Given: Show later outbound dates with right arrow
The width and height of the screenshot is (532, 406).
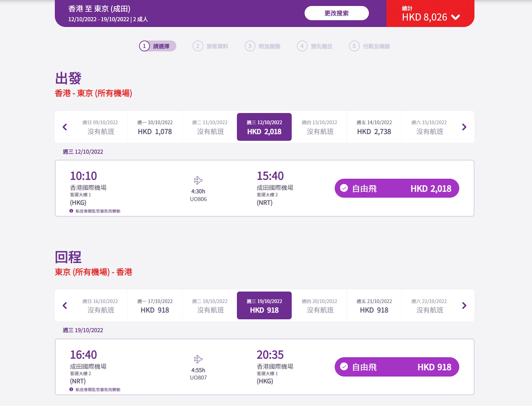Looking at the screenshot, I should click(464, 127).
